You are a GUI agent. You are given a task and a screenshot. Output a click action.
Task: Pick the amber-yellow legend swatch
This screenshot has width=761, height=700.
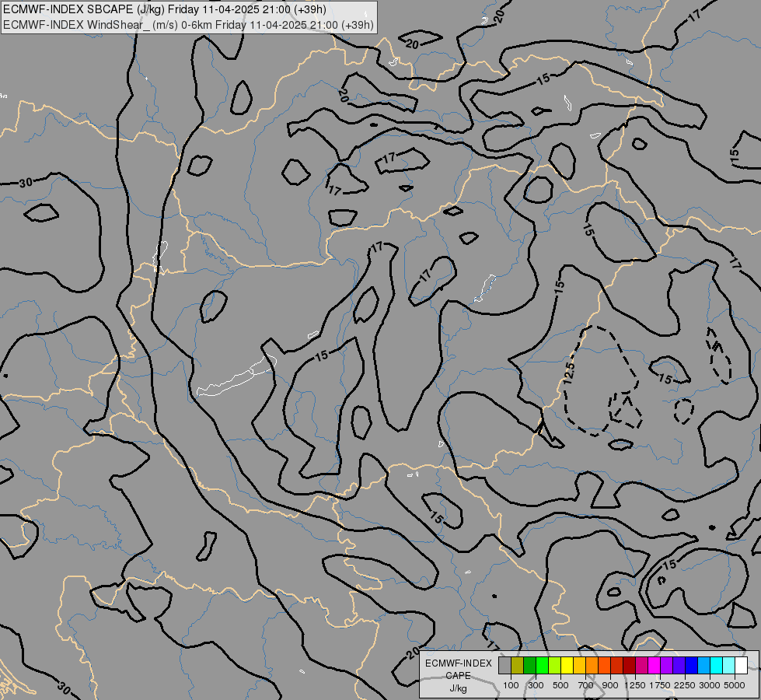click(x=579, y=665)
